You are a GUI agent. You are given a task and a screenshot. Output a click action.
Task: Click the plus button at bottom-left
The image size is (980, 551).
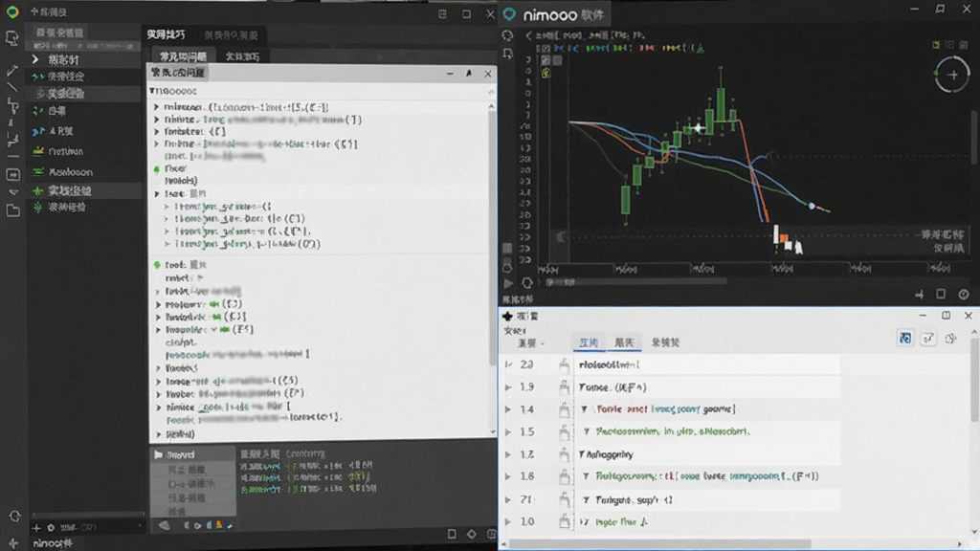click(x=36, y=528)
